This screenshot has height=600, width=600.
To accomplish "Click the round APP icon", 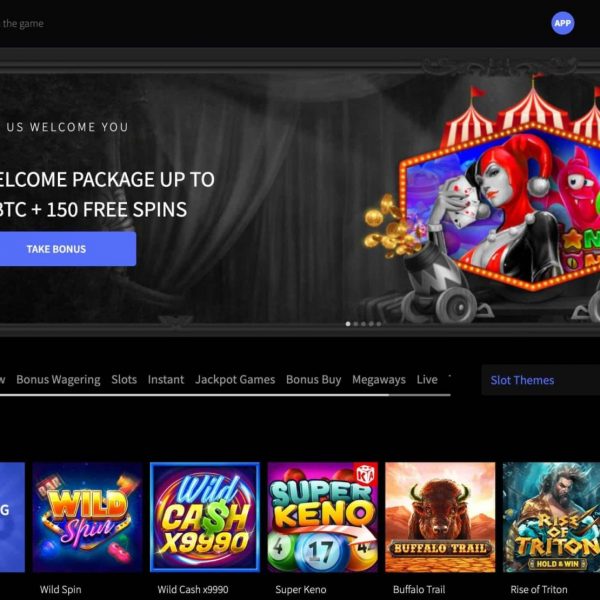I will (x=562, y=23).
